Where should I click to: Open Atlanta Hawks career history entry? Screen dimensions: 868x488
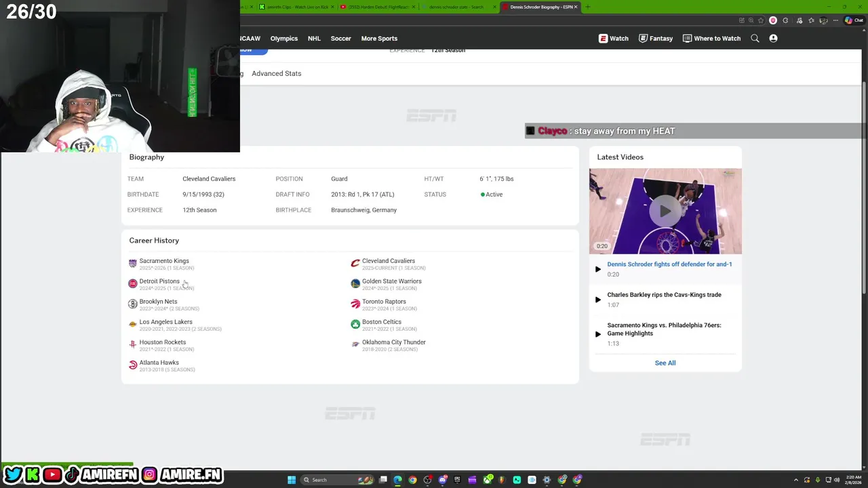(x=159, y=363)
